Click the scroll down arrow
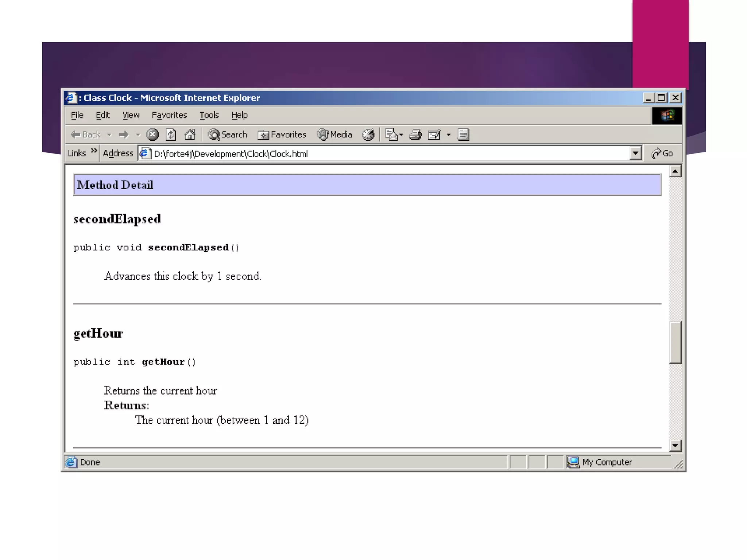Image resolution: width=747 pixels, height=560 pixels. click(675, 446)
